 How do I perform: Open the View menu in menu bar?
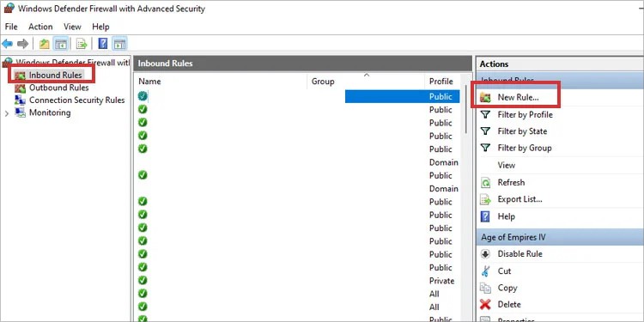(x=72, y=27)
